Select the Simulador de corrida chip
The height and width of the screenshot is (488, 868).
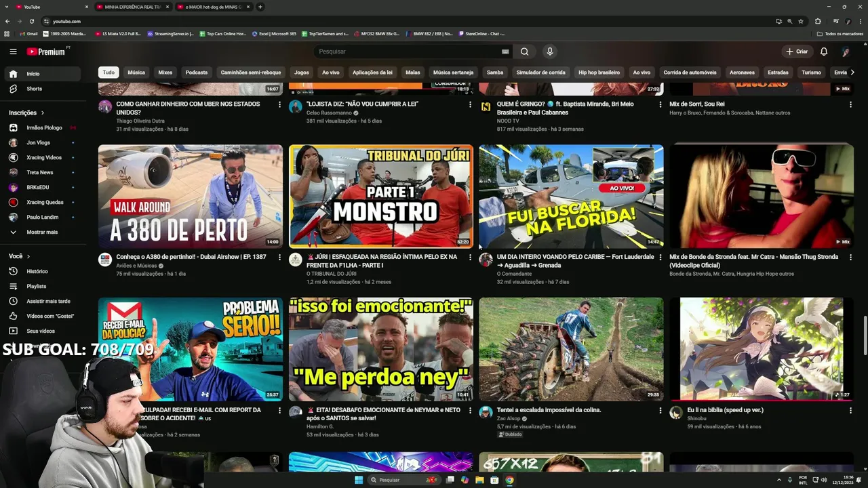(x=540, y=73)
